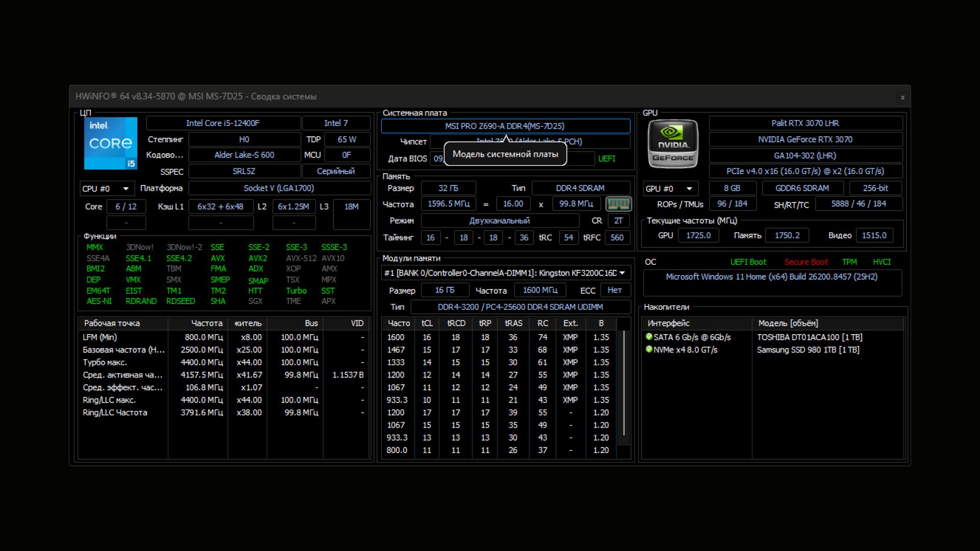Click the '560' tRFC value
Image resolution: width=980 pixels, height=551 pixels.
(x=617, y=238)
